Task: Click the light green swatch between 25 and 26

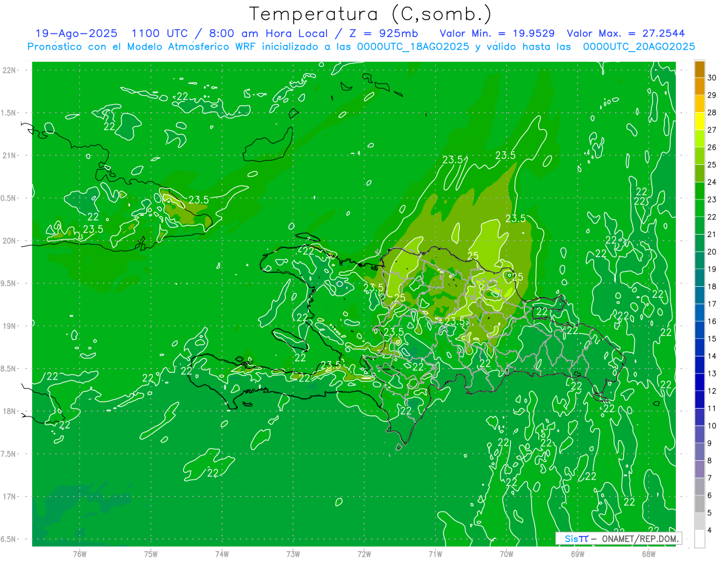Action: [x=699, y=156]
